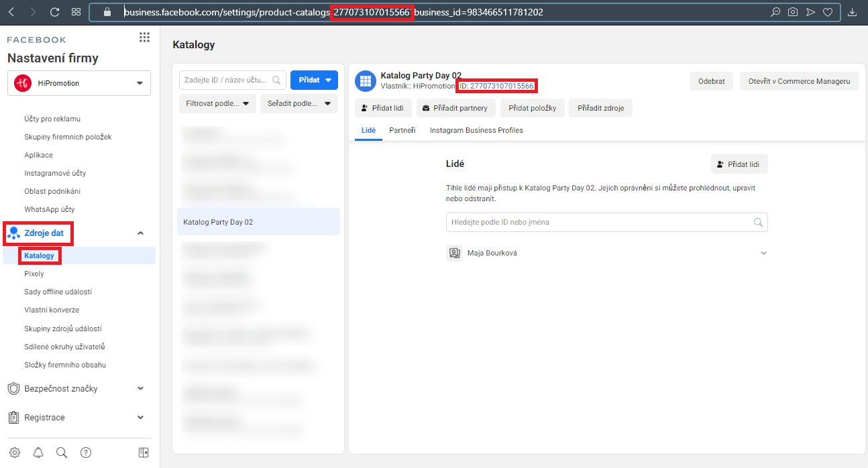The width and height of the screenshot is (868, 468).
Task: Open Pixely in the sidebar
Action: [34, 274]
